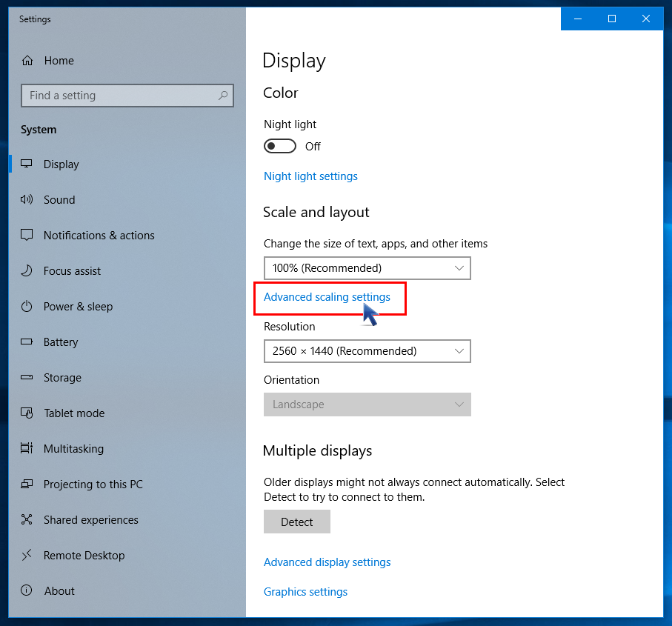Click the Battery icon in sidebar

point(27,342)
